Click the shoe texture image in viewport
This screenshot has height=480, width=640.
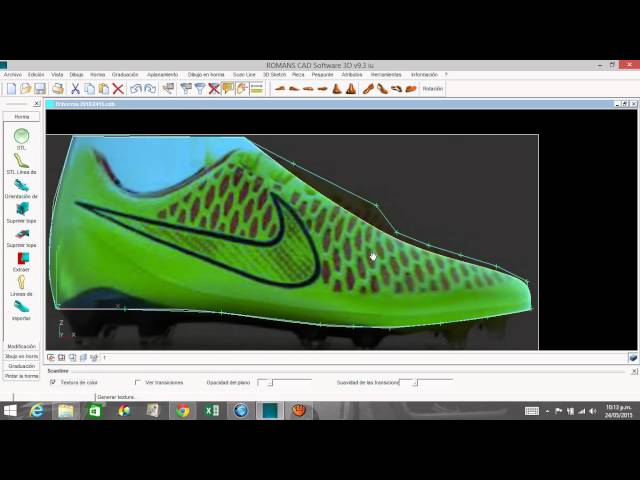click(292, 242)
